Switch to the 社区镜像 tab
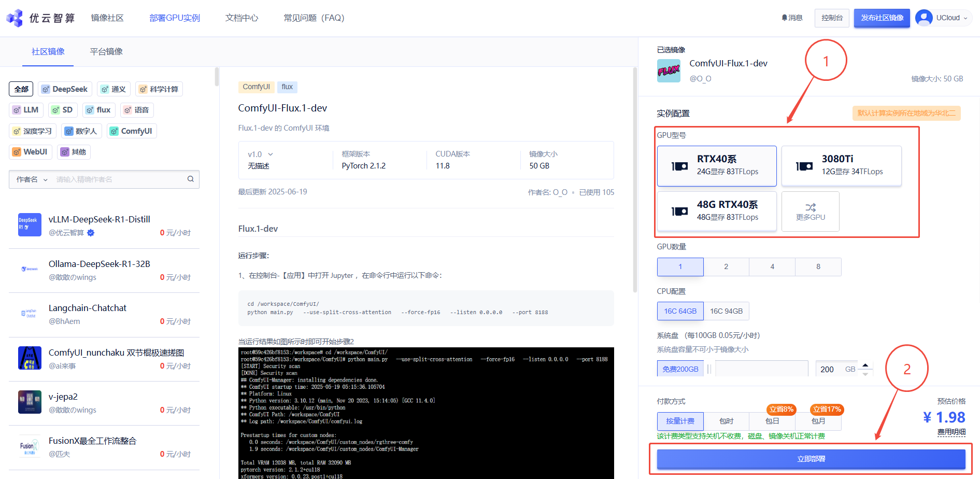The image size is (980, 479). [x=48, y=51]
